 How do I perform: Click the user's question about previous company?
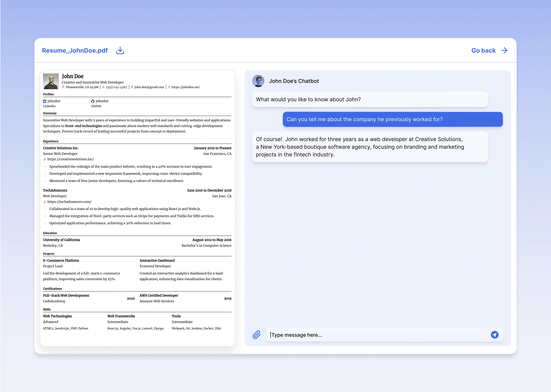[392, 119]
